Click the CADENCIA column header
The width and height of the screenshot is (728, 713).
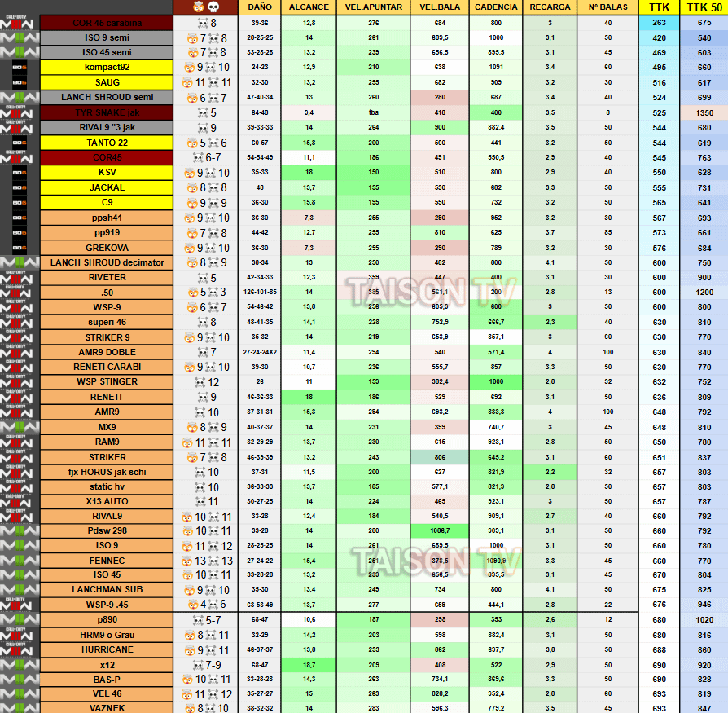(x=495, y=7)
